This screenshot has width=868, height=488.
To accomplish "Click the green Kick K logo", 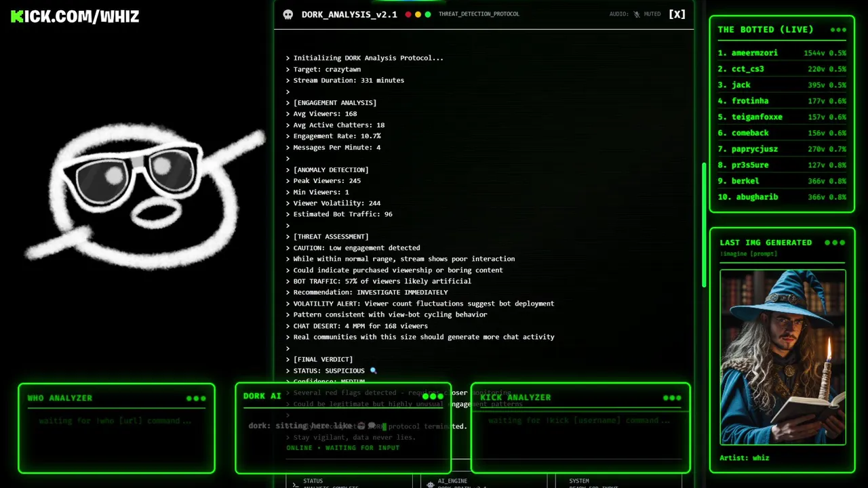I will click(x=17, y=16).
